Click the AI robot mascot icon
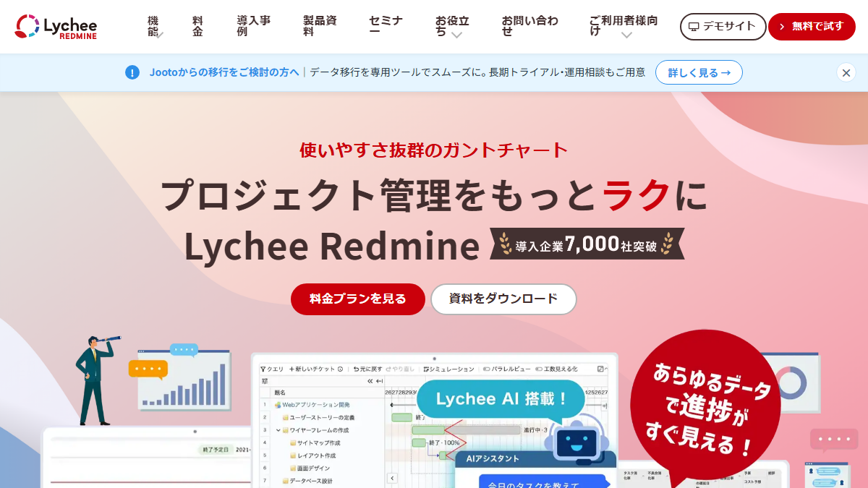This screenshot has width=868, height=488. pyautogui.click(x=576, y=438)
